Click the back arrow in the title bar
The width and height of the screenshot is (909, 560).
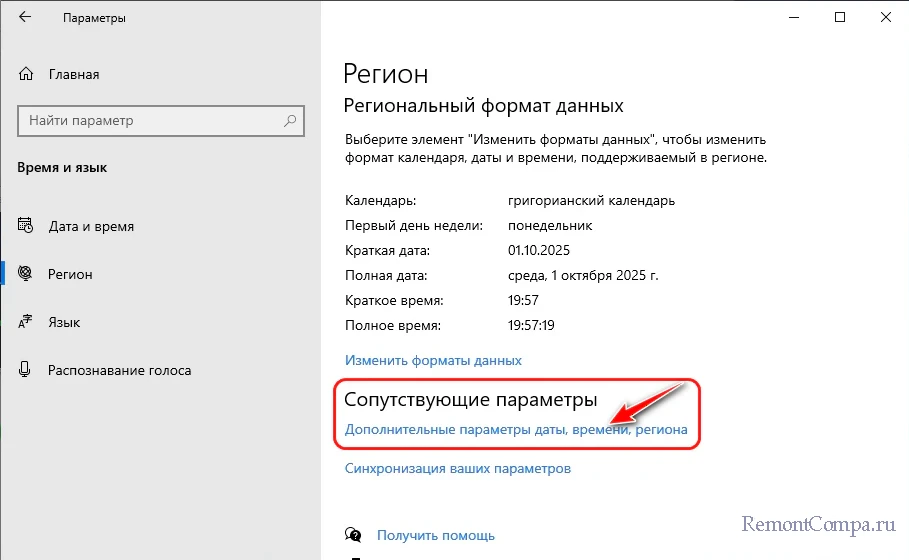click(x=25, y=18)
